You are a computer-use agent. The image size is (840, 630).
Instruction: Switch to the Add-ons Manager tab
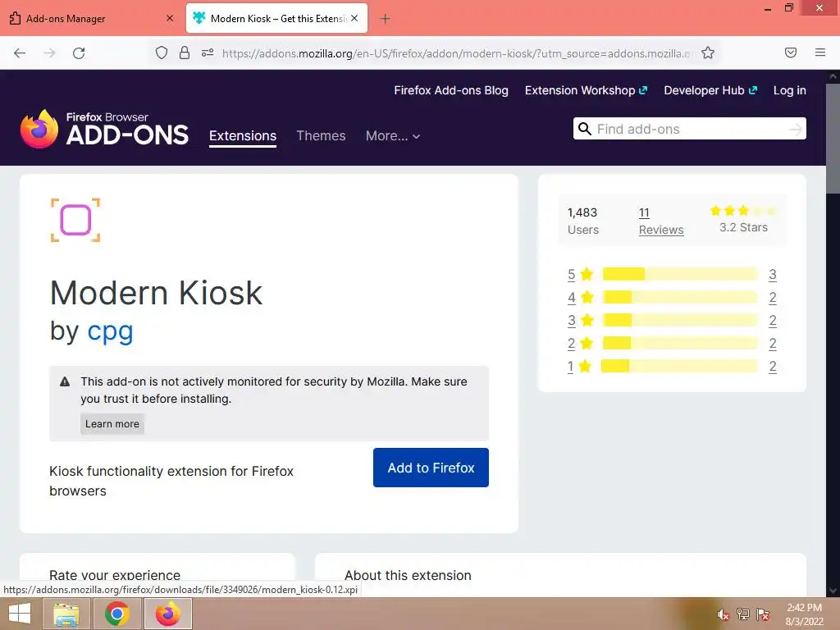pyautogui.click(x=91, y=19)
